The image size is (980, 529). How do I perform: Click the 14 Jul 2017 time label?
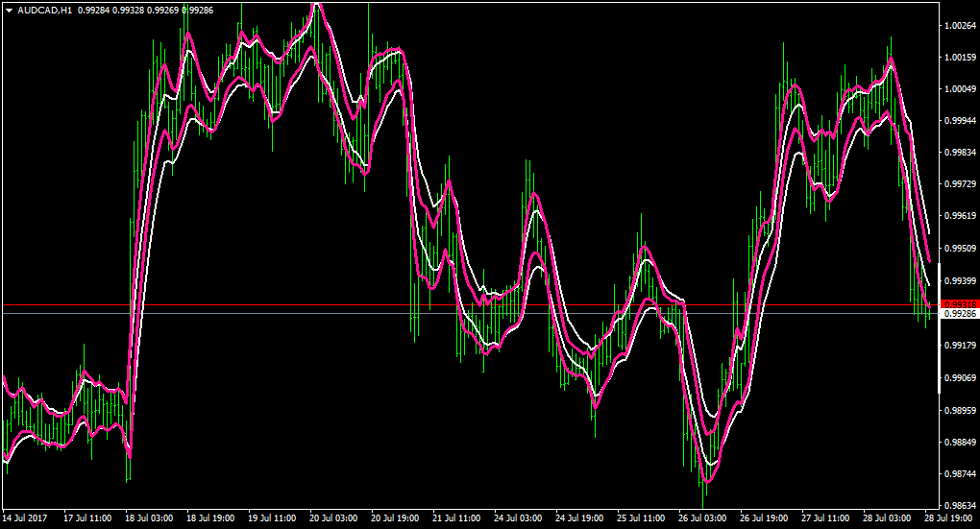[25, 518]
